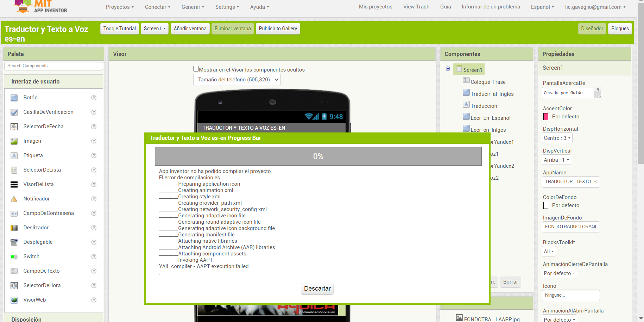Click the ColorDeFondo white swatch
Image resolution: width=644 pixels, height=322 pixels.
pyautogui.click(x=546, y=205)
